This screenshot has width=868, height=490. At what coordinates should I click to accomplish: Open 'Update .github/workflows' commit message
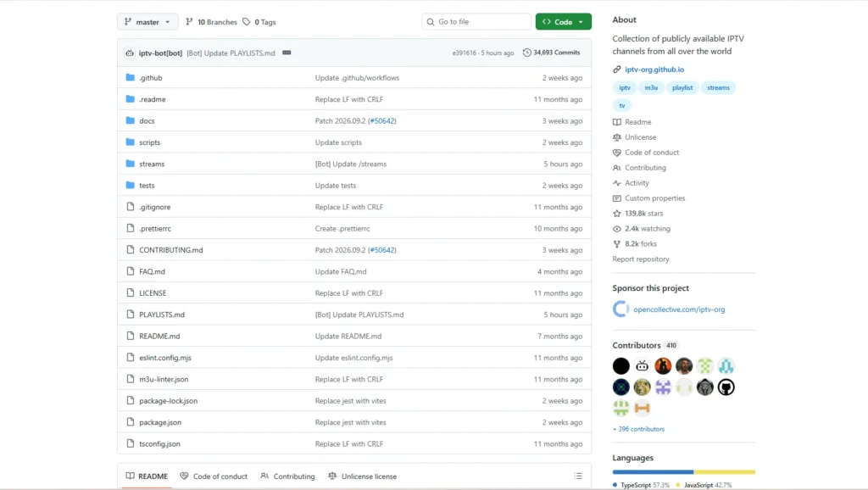click(x=357, y=77)
